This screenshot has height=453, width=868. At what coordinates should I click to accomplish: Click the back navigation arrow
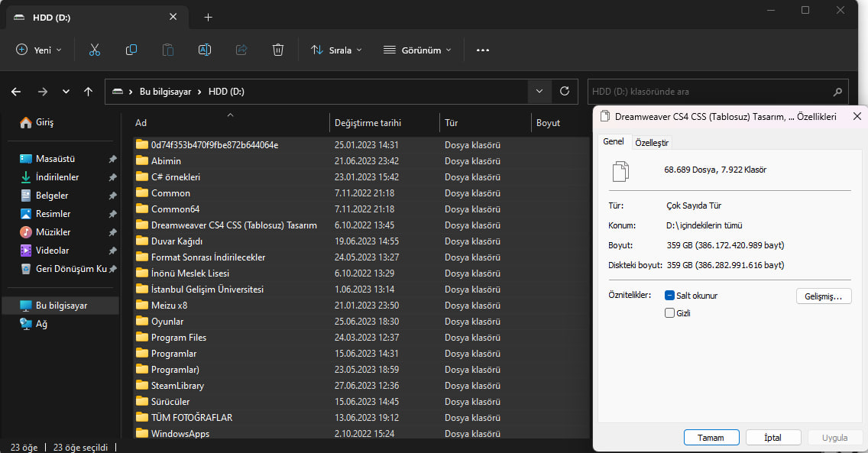(16, 92)
